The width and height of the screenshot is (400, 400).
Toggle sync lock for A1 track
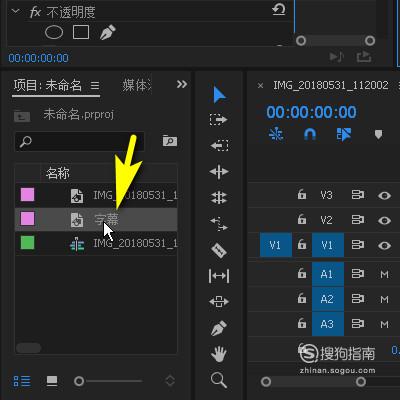pyautogui.click(x=358, y=274)
